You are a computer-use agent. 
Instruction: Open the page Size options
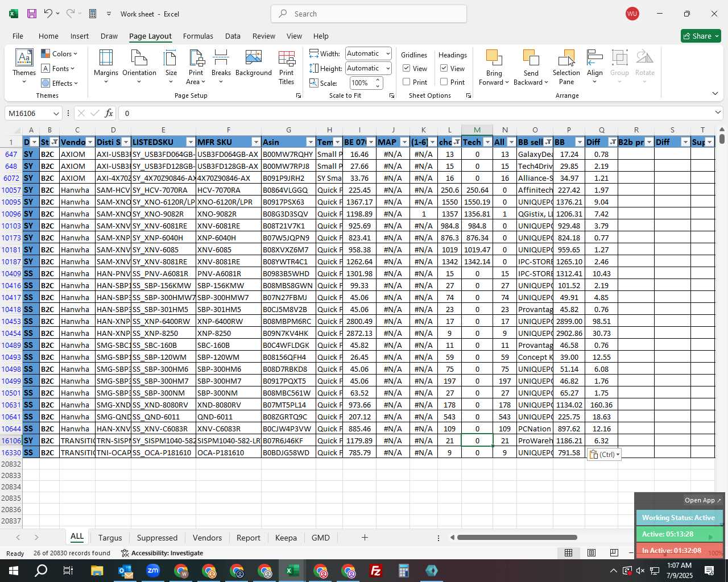(x=171, y=67)
